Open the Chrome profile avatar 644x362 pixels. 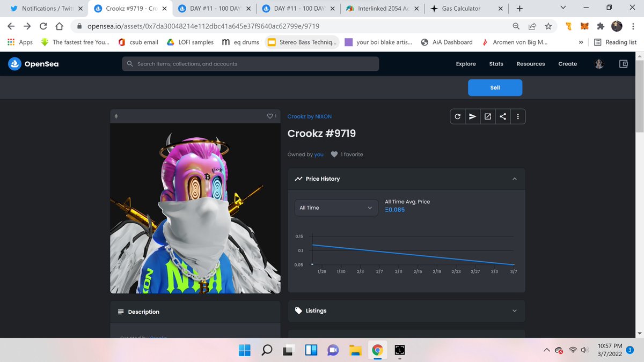tap(617, 26)
